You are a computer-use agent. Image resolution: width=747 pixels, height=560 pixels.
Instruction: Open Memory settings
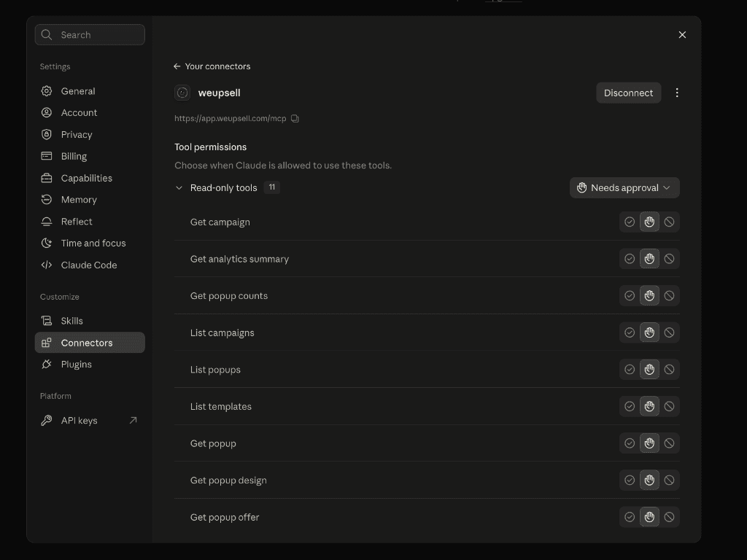[90, 200]
